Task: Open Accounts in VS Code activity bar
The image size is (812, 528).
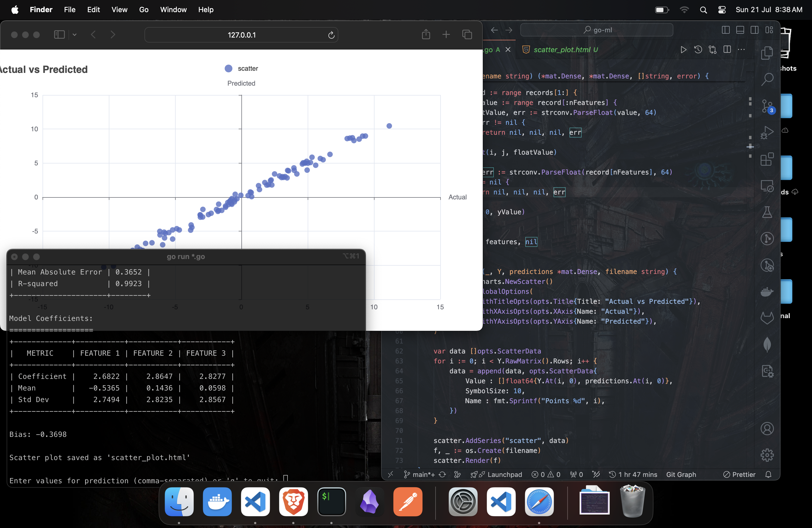Action: [767, 428]
